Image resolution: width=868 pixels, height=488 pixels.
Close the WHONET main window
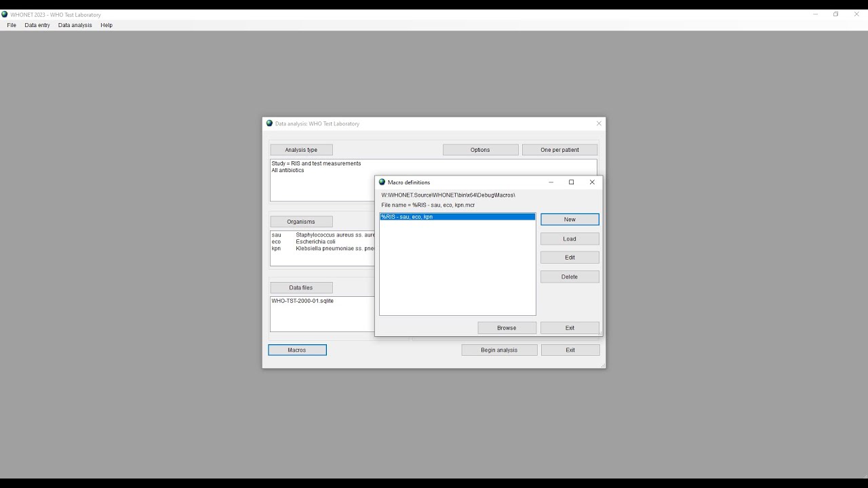tap(856, 14)
